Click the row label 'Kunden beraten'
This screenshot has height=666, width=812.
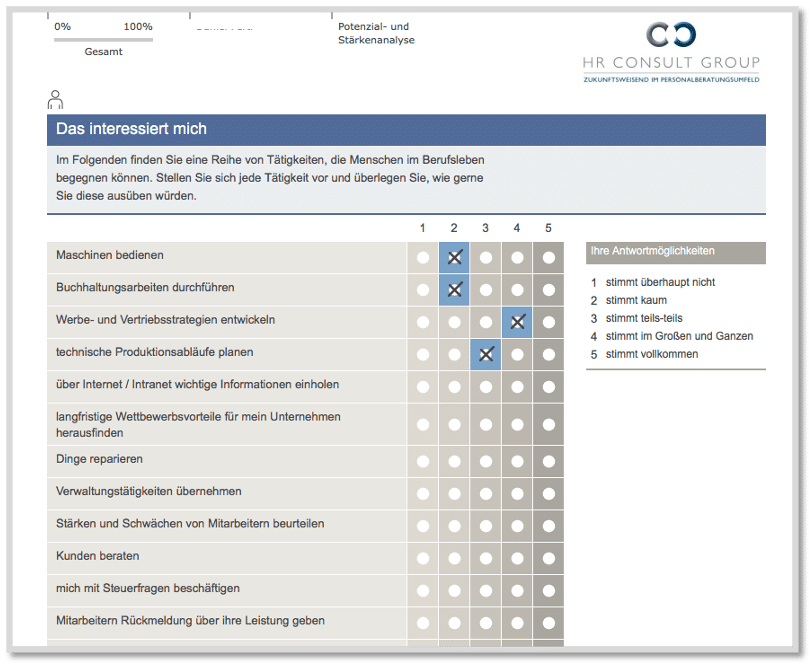pyautogui.click(x=97, y=556)
